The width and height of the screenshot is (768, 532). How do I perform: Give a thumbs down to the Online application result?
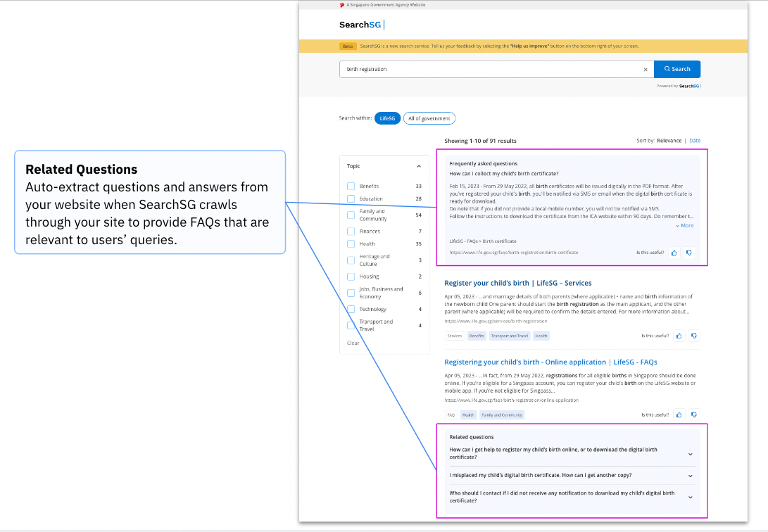(693, 414)
